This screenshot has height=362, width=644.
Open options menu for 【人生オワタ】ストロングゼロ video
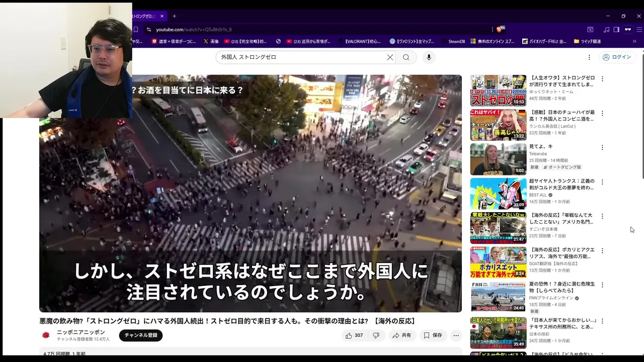[602, 79]
